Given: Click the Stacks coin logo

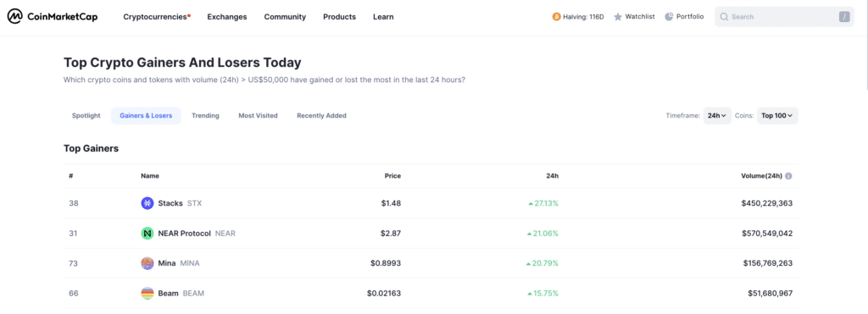Looking at the screenshot, I should point(147,203).
